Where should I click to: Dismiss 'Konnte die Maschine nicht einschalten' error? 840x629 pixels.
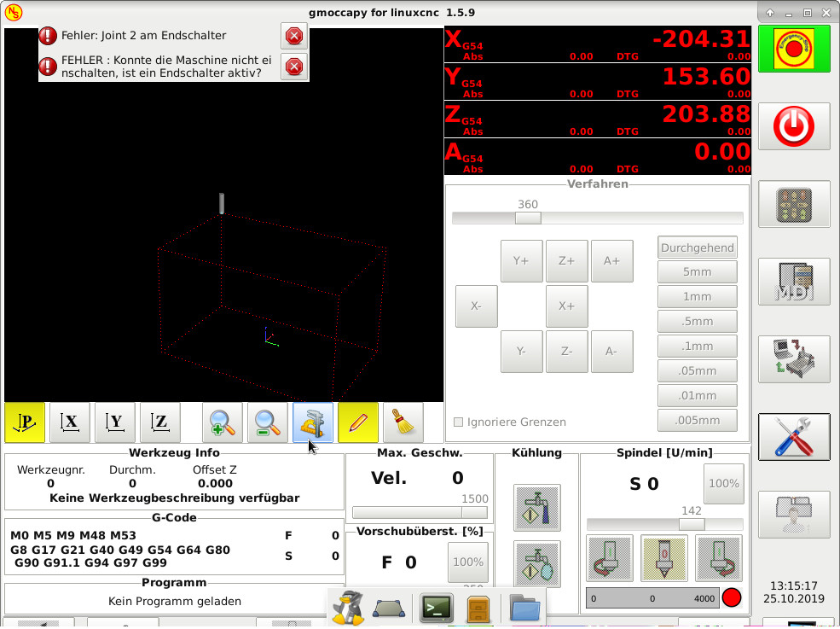tap(294, 67)
